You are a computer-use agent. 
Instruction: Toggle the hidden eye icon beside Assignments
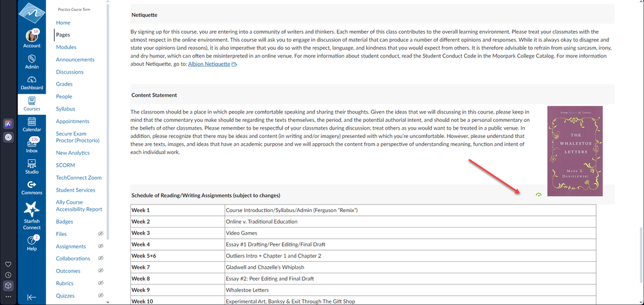[100, 246]
